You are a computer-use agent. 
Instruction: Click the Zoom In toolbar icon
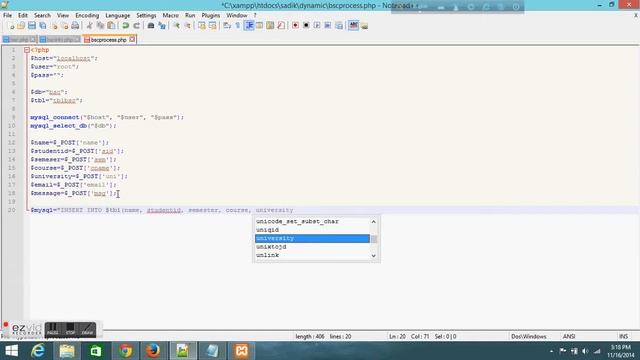pyautogui.click(x=176, y=26)
